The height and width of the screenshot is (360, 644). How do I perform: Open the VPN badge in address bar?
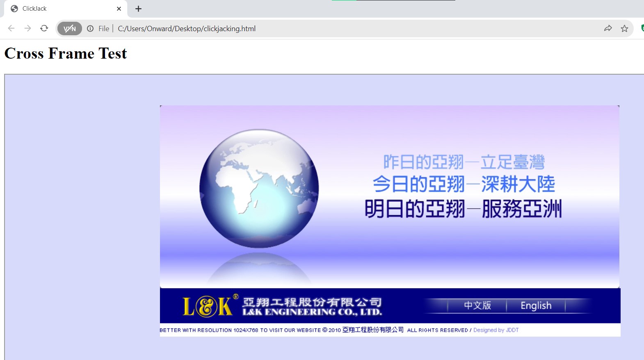[70, 28]
